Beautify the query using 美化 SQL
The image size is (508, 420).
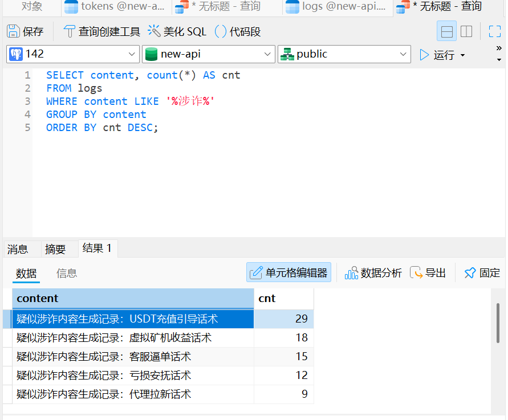pyautogui.click(x=177, y=31)
